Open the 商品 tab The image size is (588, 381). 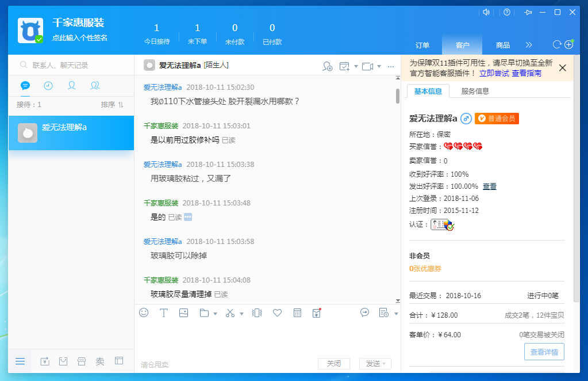coord(502,45)
